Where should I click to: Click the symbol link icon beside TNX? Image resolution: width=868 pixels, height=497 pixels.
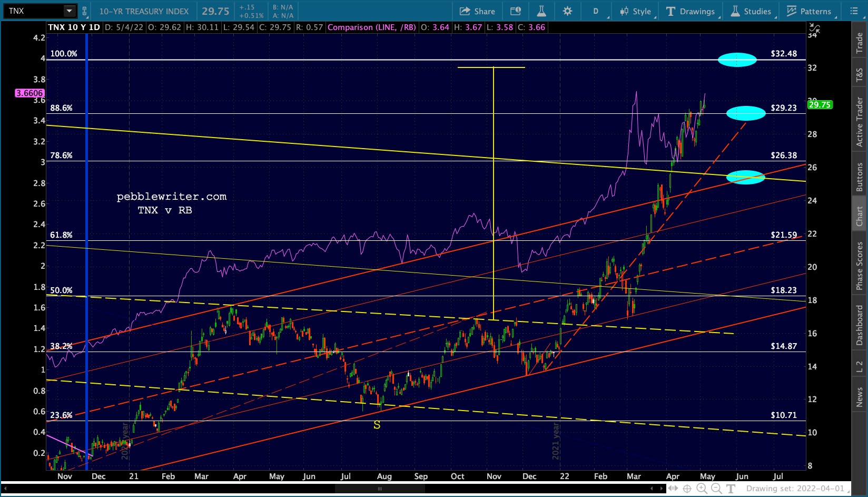click(x=84, y=11)
